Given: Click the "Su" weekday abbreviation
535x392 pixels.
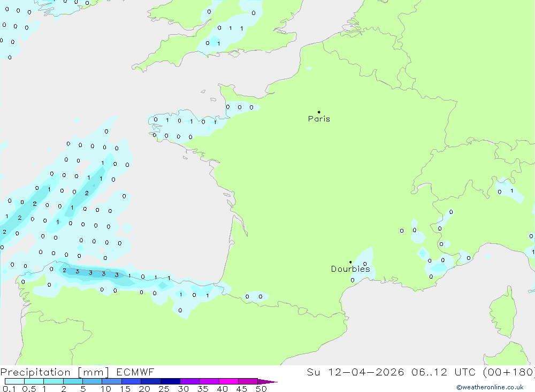Looking at the screenshot, I should point(313,372).
